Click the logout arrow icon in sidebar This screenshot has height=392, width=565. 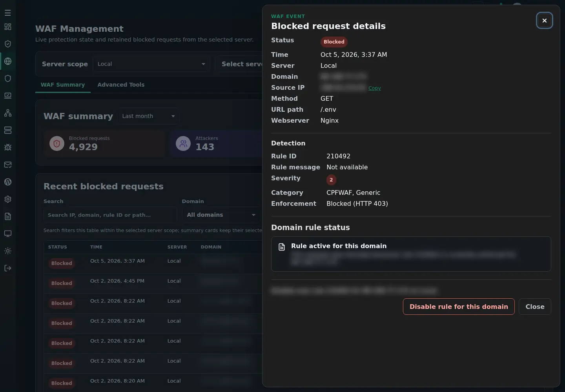click(x=8, y=268)
